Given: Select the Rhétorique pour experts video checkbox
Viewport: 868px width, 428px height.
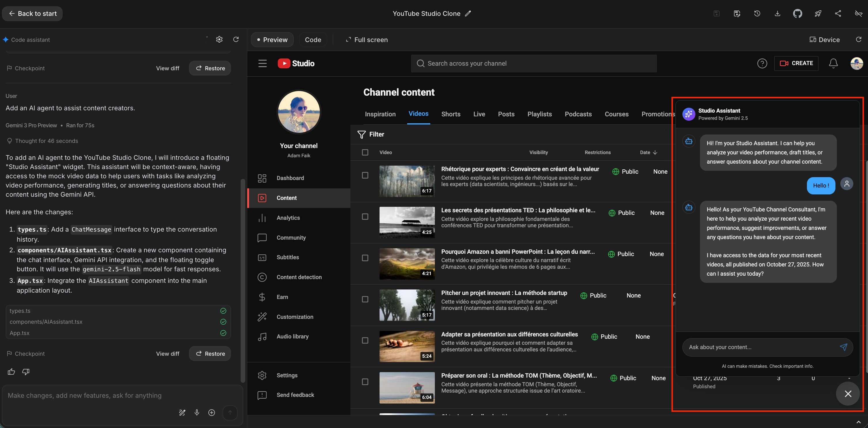Looking at the screenshot, I should (x=365, y=175).
